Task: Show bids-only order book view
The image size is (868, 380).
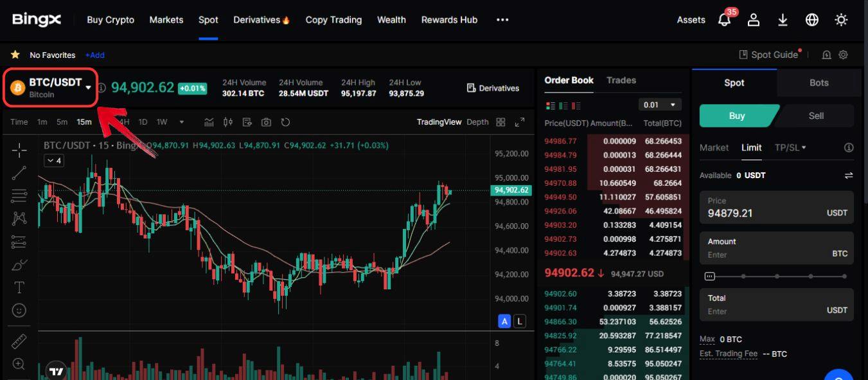Action: coord(563,105)
